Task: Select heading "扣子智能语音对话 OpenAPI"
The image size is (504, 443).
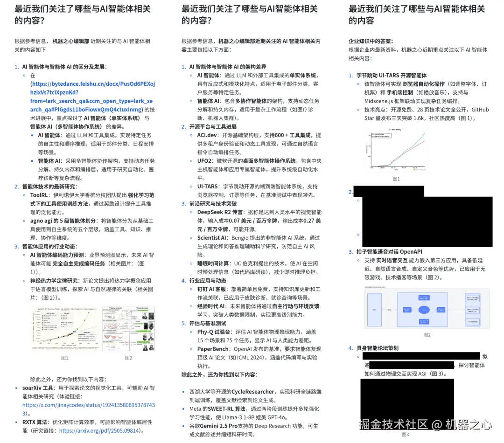Action: [389, 252]
